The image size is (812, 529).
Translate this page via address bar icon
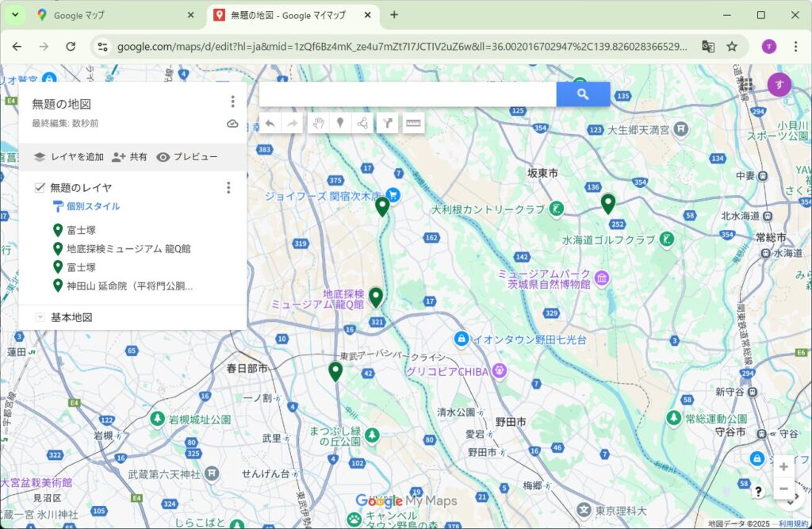pos(708,47)
